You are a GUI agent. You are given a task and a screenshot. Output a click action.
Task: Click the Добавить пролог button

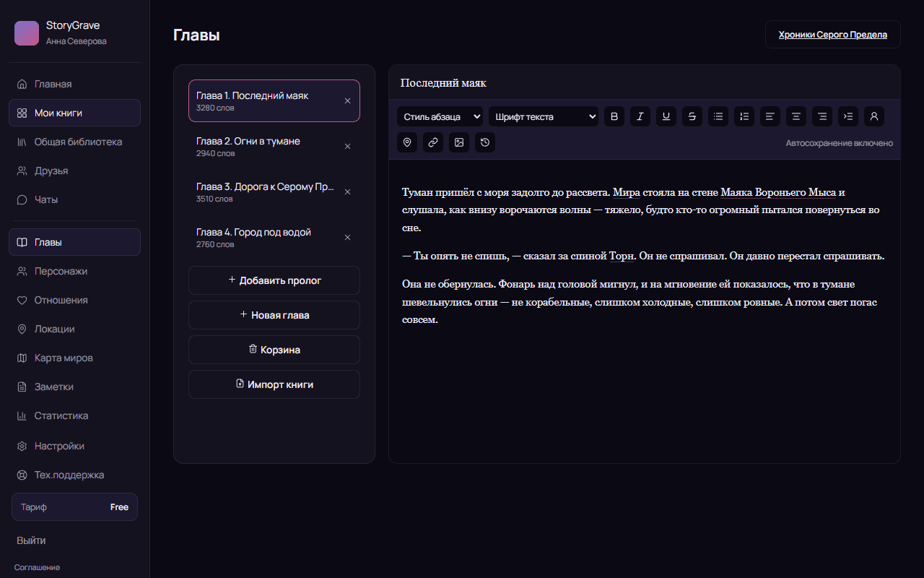[274, 280]
